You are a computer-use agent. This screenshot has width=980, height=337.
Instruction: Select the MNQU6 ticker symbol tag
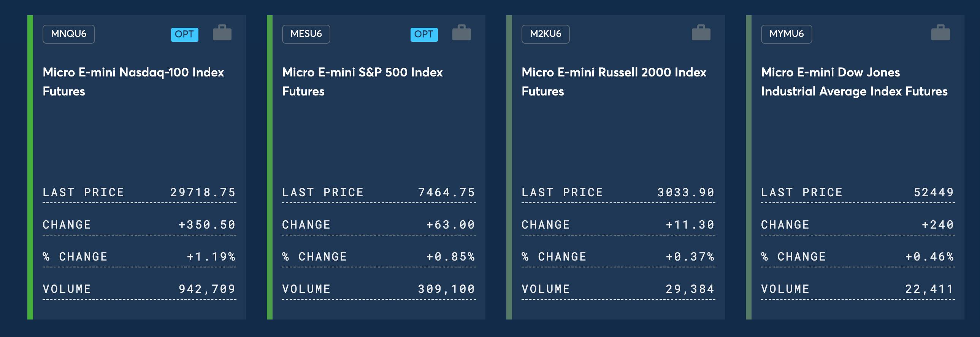pos(69,34)
